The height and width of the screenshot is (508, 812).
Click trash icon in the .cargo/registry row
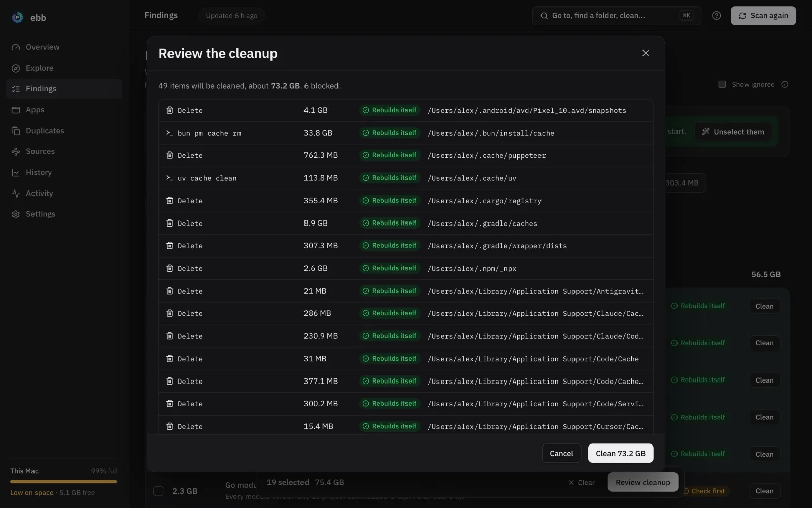tap(170, 201)
